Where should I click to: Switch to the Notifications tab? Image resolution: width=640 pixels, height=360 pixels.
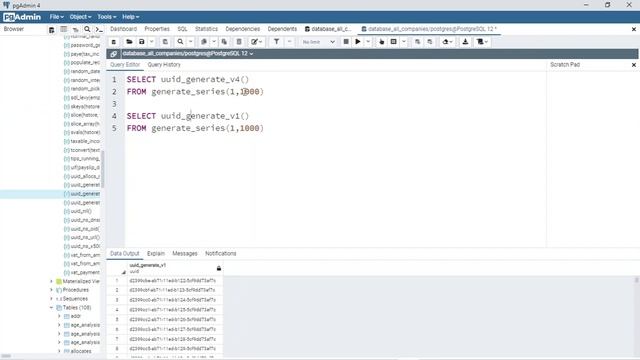pyautogui.click(x=220, y=253)
